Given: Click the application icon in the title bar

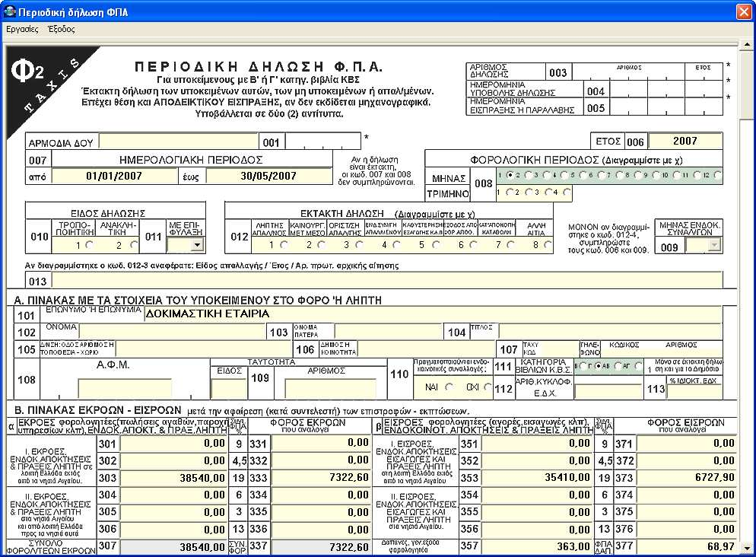Looking at the screenshot, I should point(9,11).
